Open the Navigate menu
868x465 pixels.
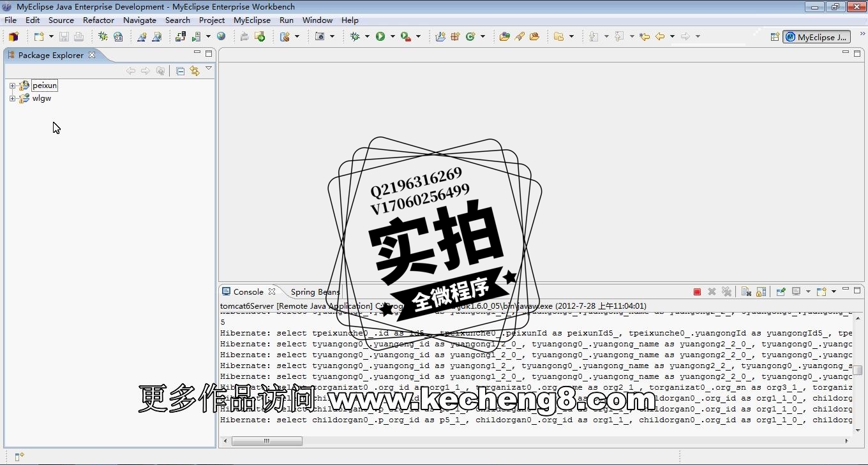[x=140, y=20]
